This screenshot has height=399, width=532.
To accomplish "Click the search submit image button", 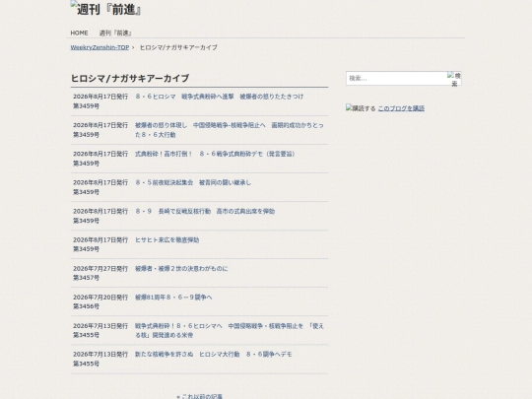I will pyautogui.click(x=454, y=79).
